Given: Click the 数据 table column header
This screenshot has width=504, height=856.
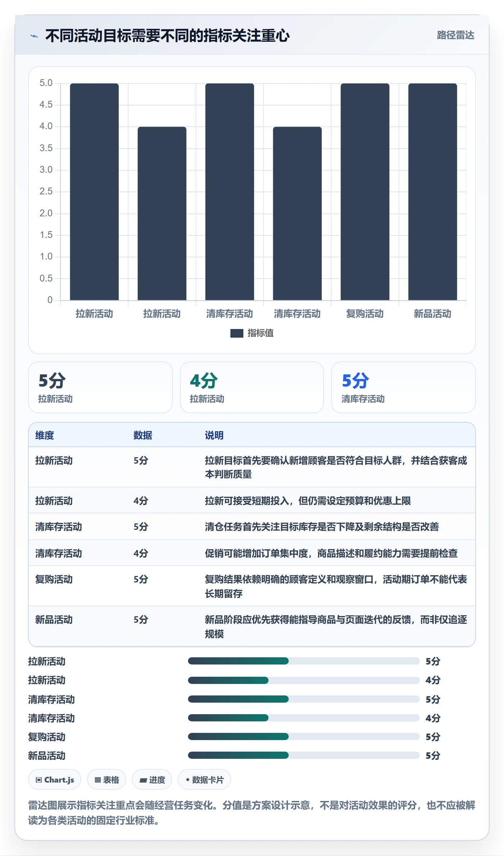Looking at the screenshot, I should [x=143, y=436].
